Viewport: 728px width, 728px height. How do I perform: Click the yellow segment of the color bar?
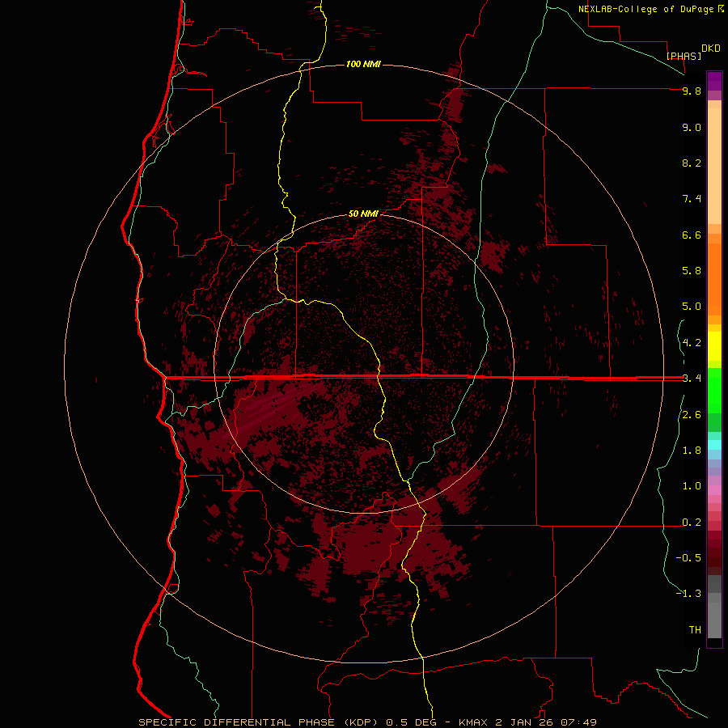(714, 346)
